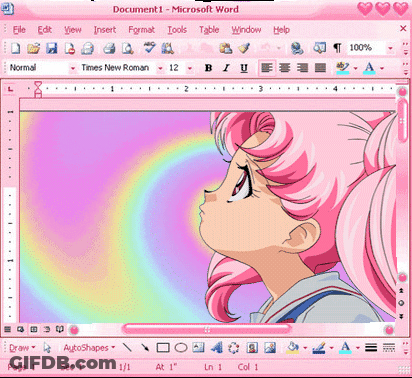Click the Select Objects pointer tool

(47, 348)
